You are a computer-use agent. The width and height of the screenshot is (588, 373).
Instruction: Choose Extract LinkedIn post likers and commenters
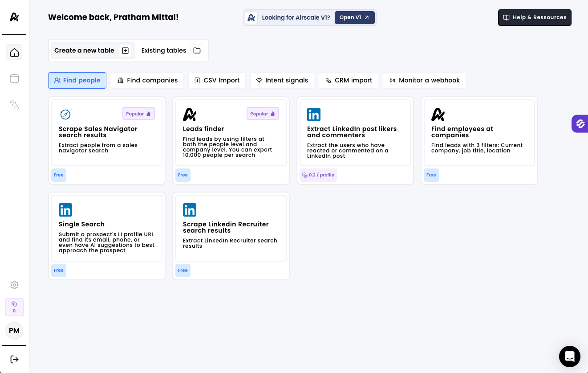352,132
